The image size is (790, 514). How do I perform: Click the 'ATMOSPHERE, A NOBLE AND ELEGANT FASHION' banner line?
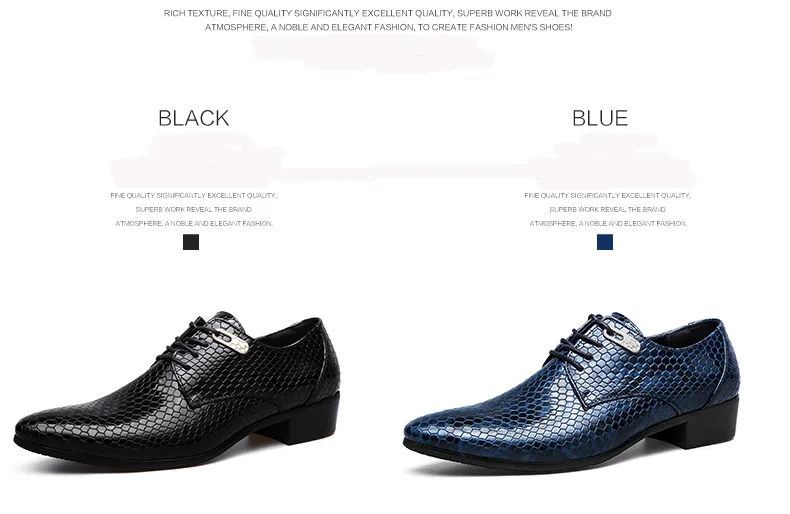(x=388, y=27)
